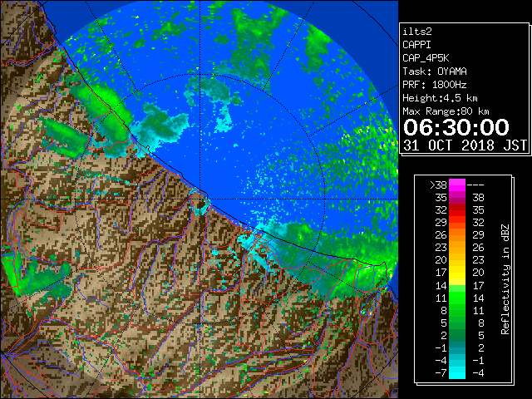Click the radar center where the dotted crosshairs meet
532x399 pixels.
click(x=200, y=199)
